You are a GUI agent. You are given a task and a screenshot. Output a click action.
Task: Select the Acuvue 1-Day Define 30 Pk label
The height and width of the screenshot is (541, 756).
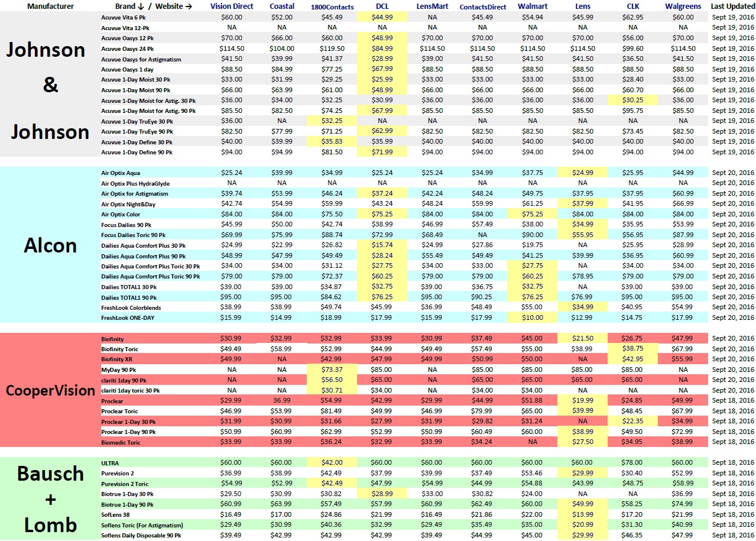[137, 142]
